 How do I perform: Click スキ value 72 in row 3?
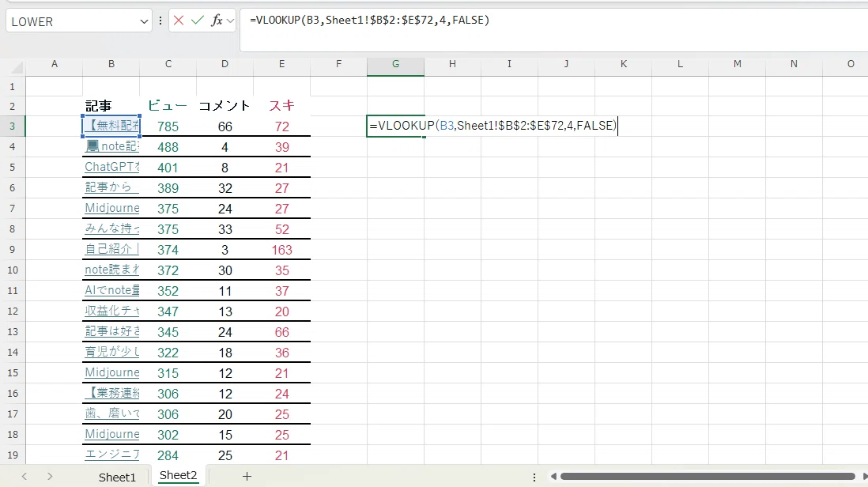281,126
